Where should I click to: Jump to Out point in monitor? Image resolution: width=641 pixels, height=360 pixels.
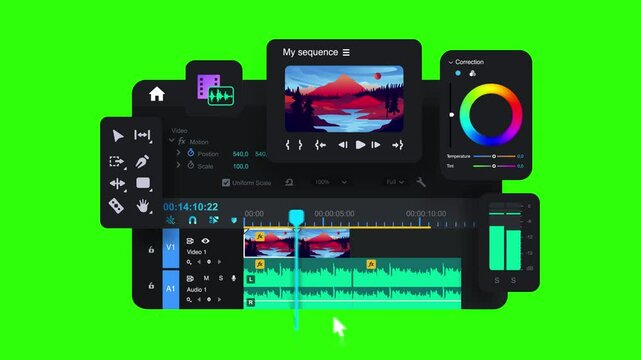click(x=397, y=145)
